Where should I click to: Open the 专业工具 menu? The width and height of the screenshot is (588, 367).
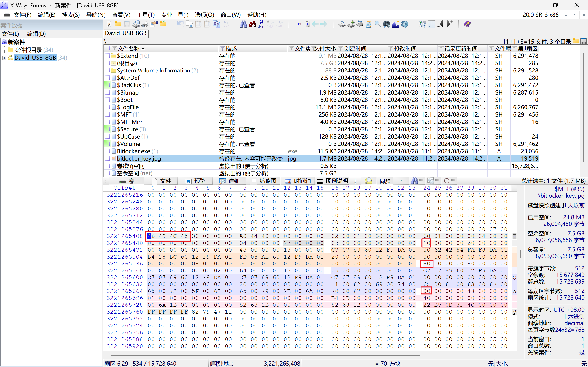(x=175, y=15)
